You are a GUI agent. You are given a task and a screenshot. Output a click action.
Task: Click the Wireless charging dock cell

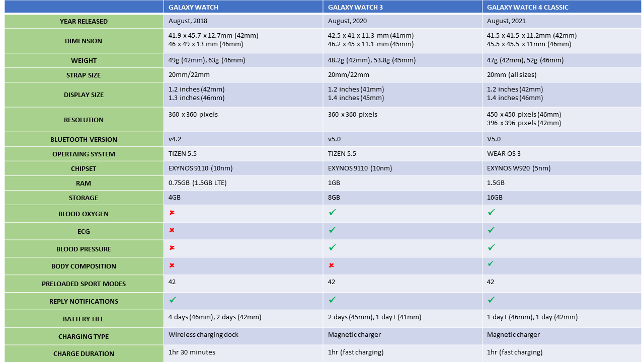point(244,336)
